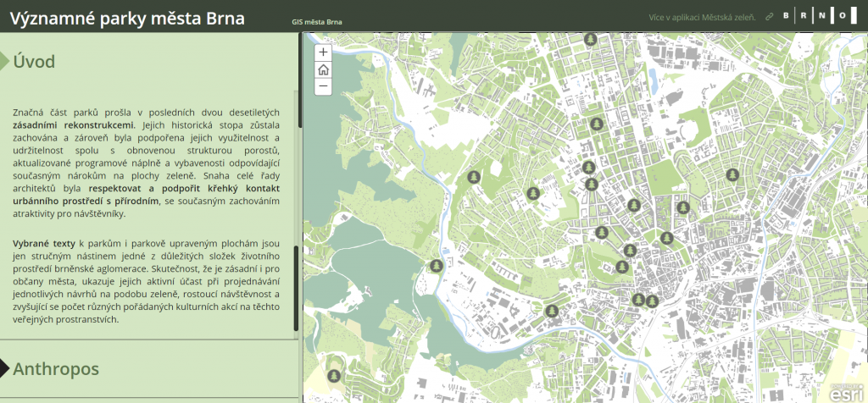This screenshot has width=868, height=403.
Task: Click the 'Významné parky města Brna' title
Action: click(x=127, y=19)
